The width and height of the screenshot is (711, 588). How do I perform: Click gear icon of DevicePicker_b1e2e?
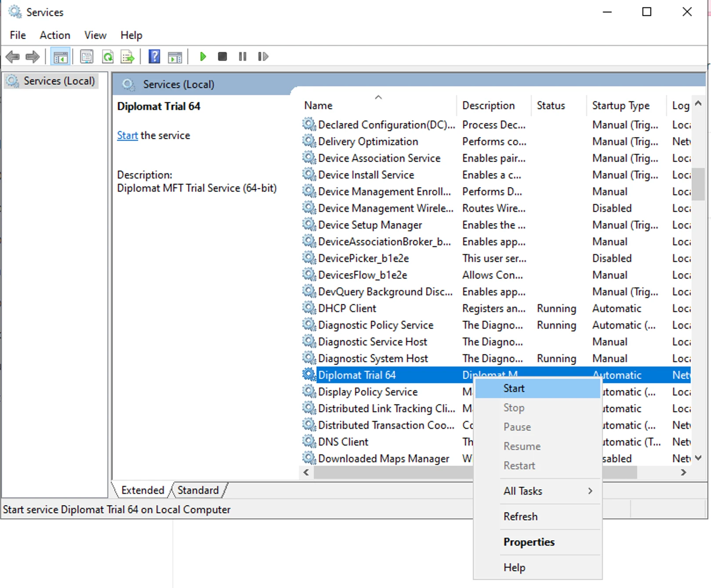pos(309,258)
